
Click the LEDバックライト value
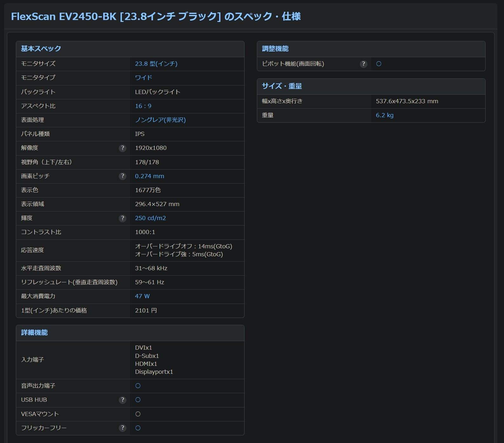tap(158, 92)
